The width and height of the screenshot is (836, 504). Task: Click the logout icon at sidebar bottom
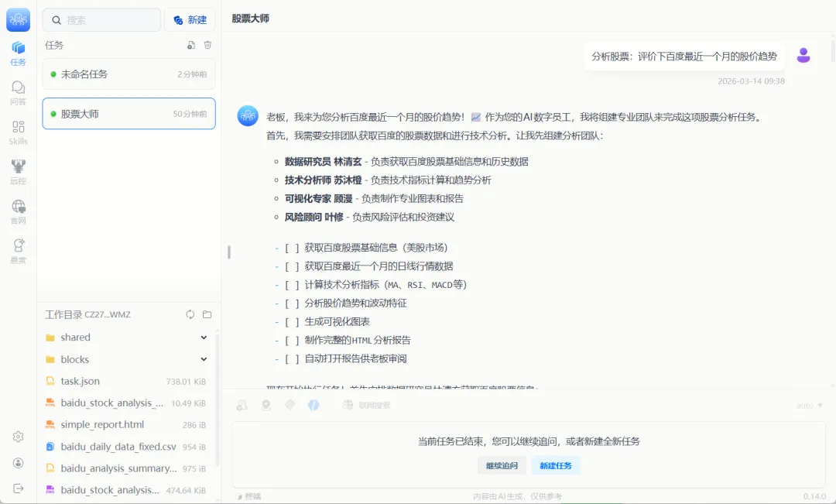pyautogui.click(x=18, y=489)
